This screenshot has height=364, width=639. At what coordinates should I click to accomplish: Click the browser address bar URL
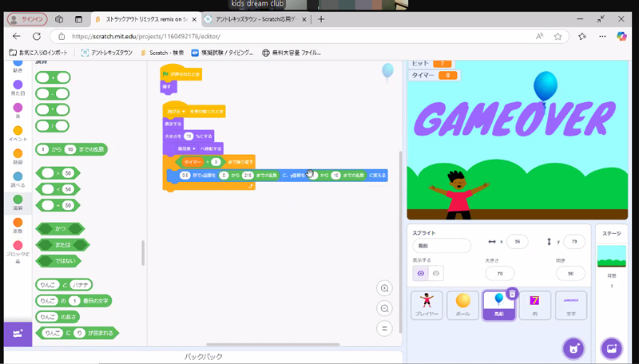(x=146, y=36)
